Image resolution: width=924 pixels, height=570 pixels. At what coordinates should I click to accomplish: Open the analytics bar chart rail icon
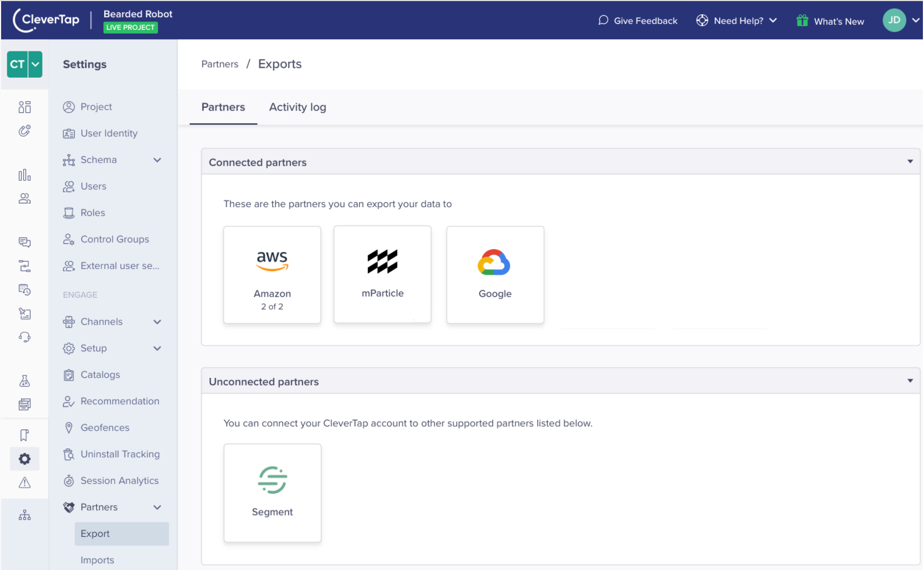[25, 175]
